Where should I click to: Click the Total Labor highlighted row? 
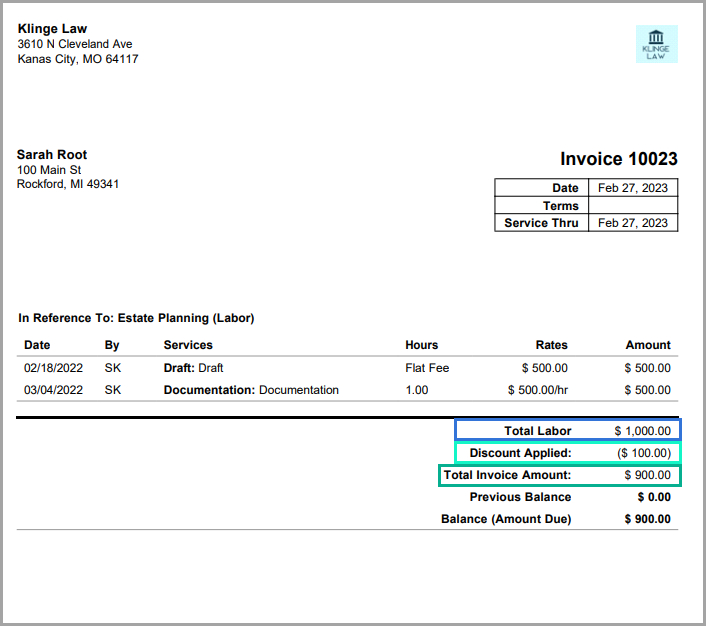point(567,430)
